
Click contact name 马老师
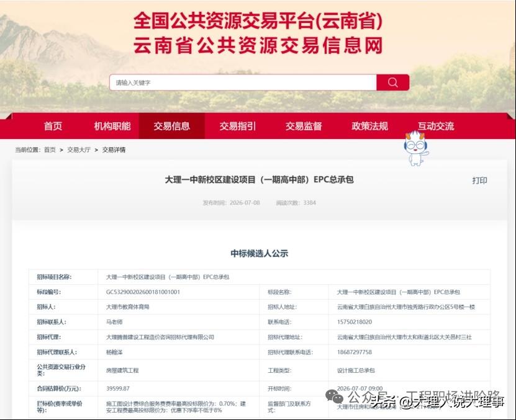[114, 322]
